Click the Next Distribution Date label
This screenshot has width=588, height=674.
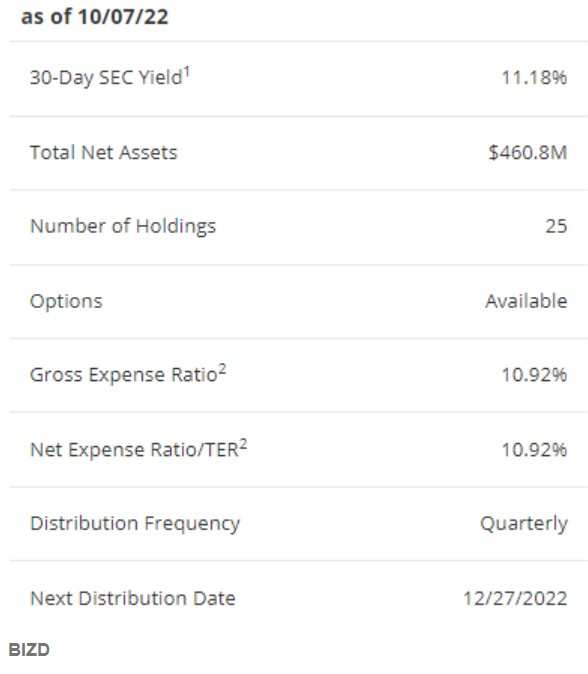(133, 598)
